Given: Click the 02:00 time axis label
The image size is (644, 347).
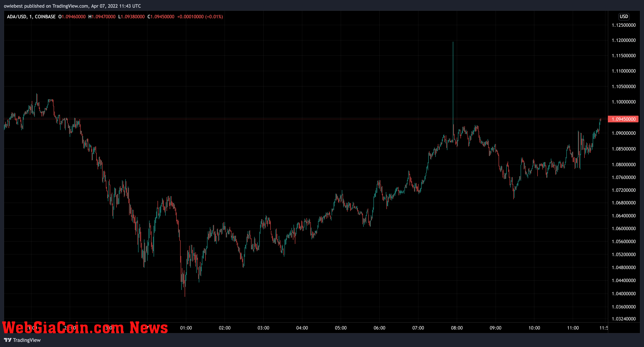Looking at the screenshot, I should pos(225,328).
